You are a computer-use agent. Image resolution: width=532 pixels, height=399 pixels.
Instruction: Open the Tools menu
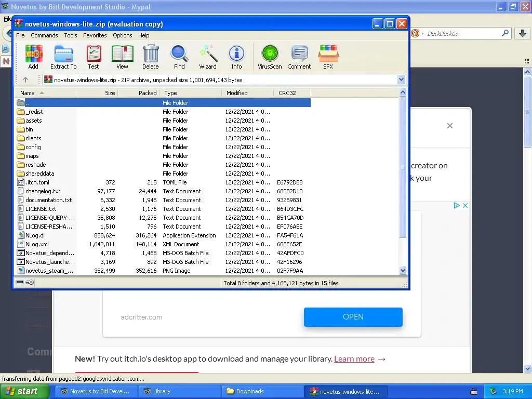[71, 35]
